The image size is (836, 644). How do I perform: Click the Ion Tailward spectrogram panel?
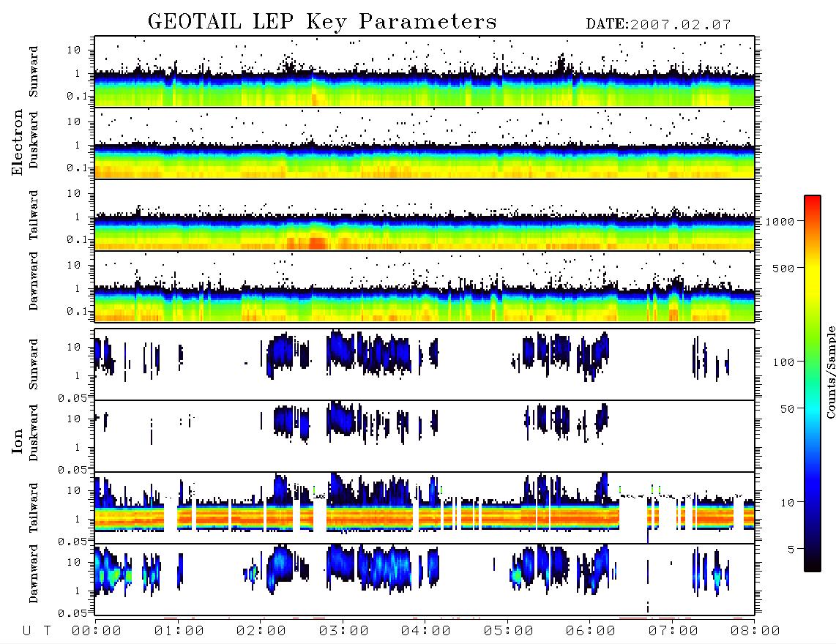click(x=425, y=508)
